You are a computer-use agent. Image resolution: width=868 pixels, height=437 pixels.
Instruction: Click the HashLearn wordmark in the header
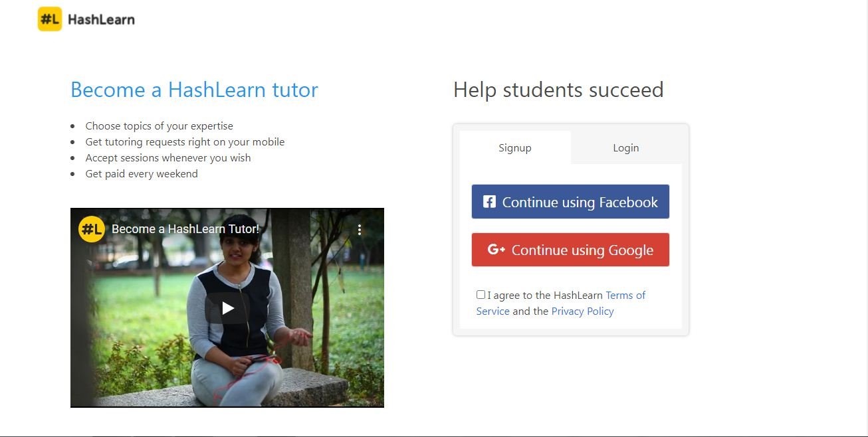point(101,20)
